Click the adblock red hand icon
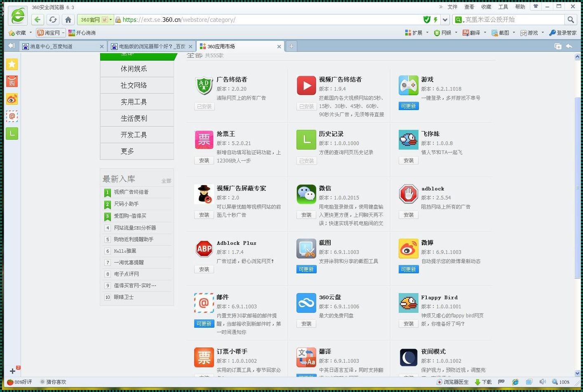Image resolution: width=583 pixels, height=392 pixels. (408, 194)
